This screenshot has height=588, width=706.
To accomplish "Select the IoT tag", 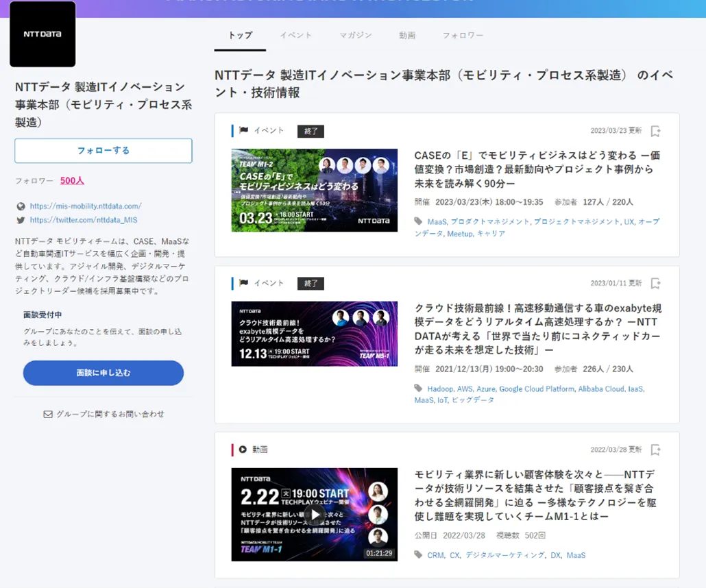I will click(442, 400).
